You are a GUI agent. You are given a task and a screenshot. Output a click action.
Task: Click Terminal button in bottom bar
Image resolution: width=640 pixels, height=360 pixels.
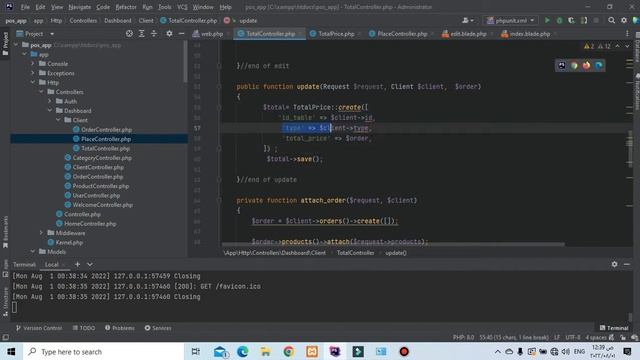pos(614,328)
